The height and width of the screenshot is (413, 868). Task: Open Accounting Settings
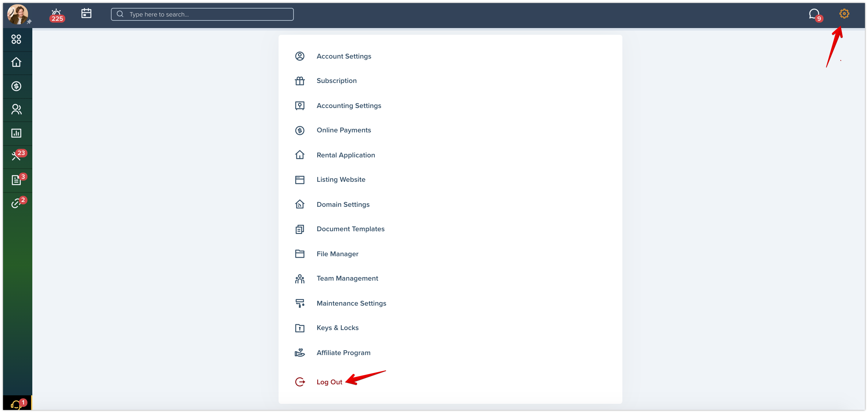(349, 106)
